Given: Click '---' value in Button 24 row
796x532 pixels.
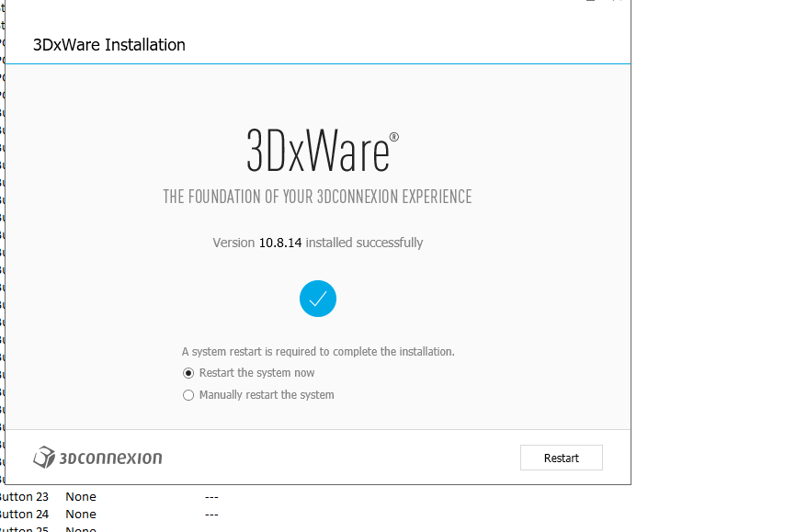Looking at the screenshot, I should tap(211, 515).
